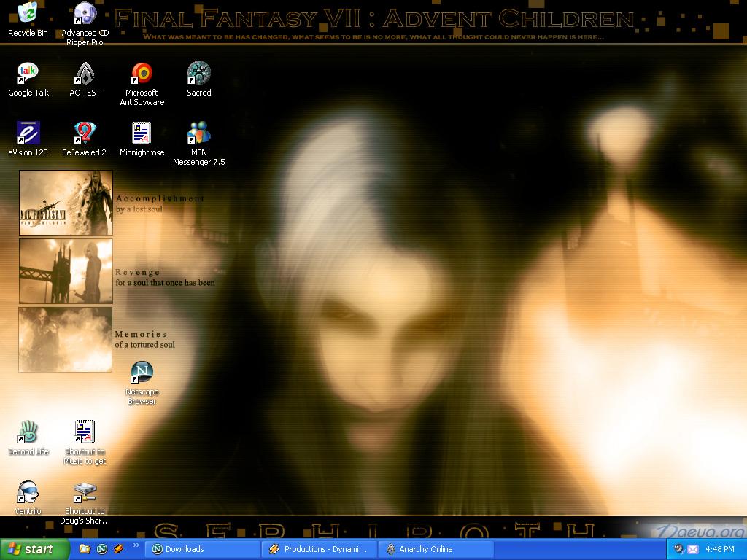Launch Advanced CD Ripper Pro shortcut
The image size is (747, 560).
pyautogui.click(x=85, y=14)
